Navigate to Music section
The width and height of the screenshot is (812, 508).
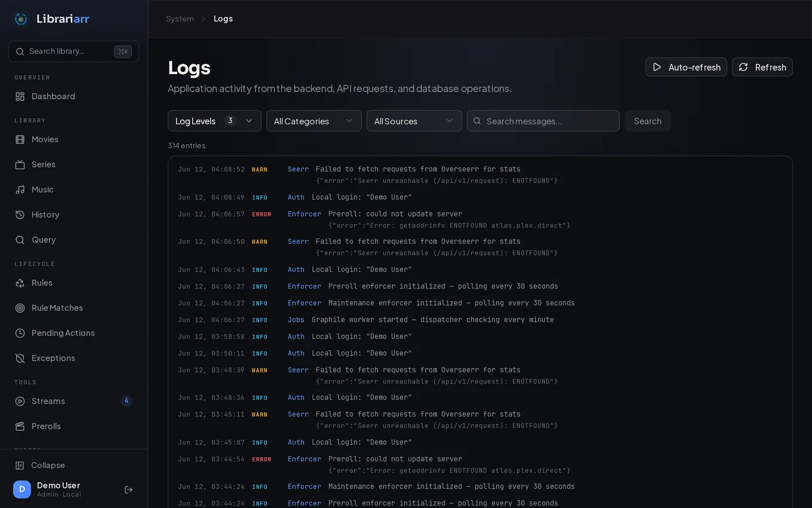click(73, 189)
